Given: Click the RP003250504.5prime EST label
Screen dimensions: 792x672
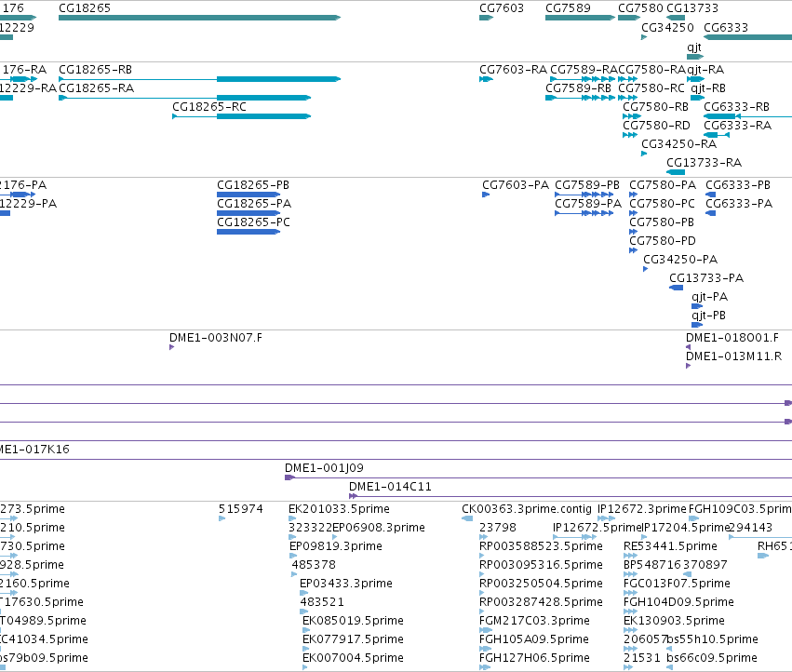Looking at the screenshot, I should coord(541,584).
